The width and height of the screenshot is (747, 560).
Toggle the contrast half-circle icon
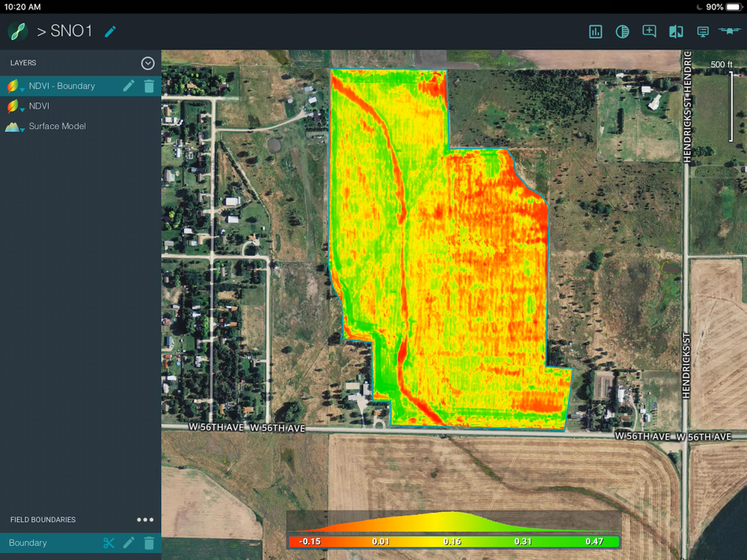point(622,32)
